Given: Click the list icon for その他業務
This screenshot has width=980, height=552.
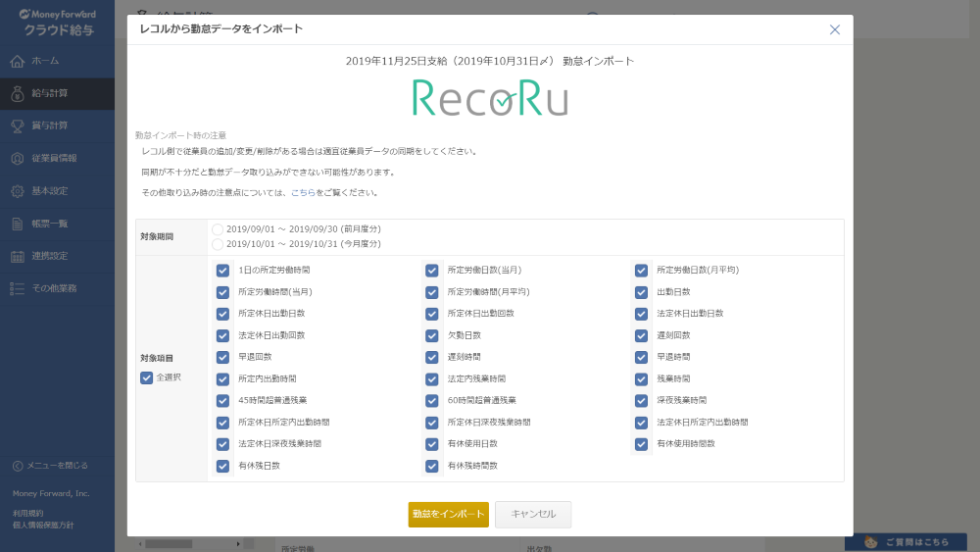Looking at the screenshot, I should click(18, 288).
